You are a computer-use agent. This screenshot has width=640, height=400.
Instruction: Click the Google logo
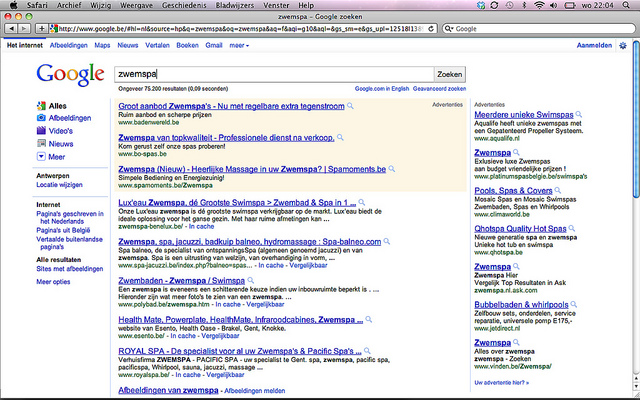coord(70,75)
